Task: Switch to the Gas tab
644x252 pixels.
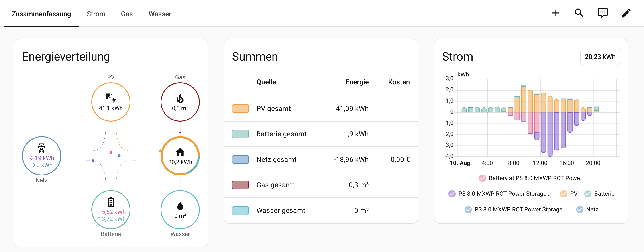Action: click(127, 14)
